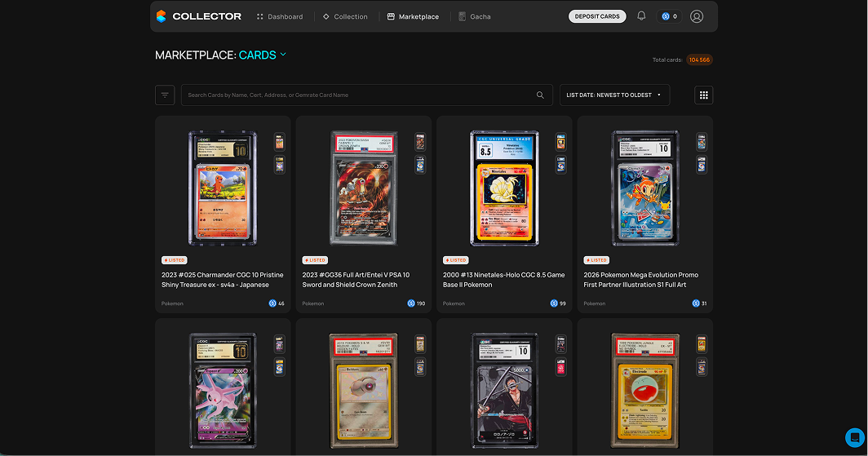The height and width of the screenshot is (456, 868).
Task: Select Charmander card's first side thumbnail
Action: pyautogui.click(x=280, y=142)
